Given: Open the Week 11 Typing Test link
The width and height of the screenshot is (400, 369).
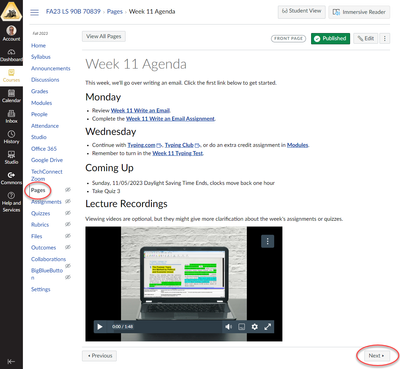Looking at the screenshot, I should (178, 153).
